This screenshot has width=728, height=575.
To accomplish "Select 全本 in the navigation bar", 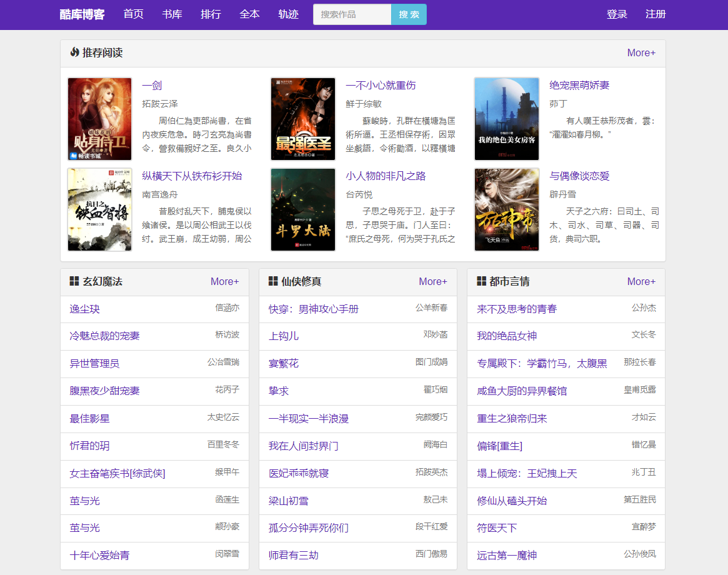I will click(249, 14).
